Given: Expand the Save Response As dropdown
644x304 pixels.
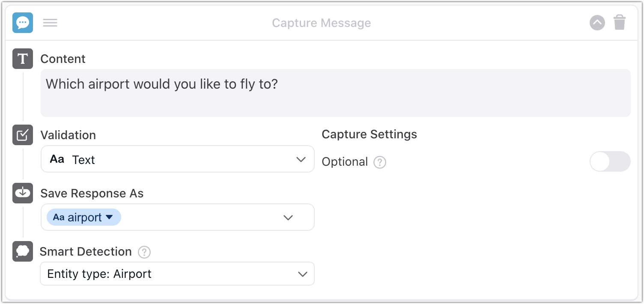Looking at the screenshot, I should pyautogui.click(x=288, y=218).
